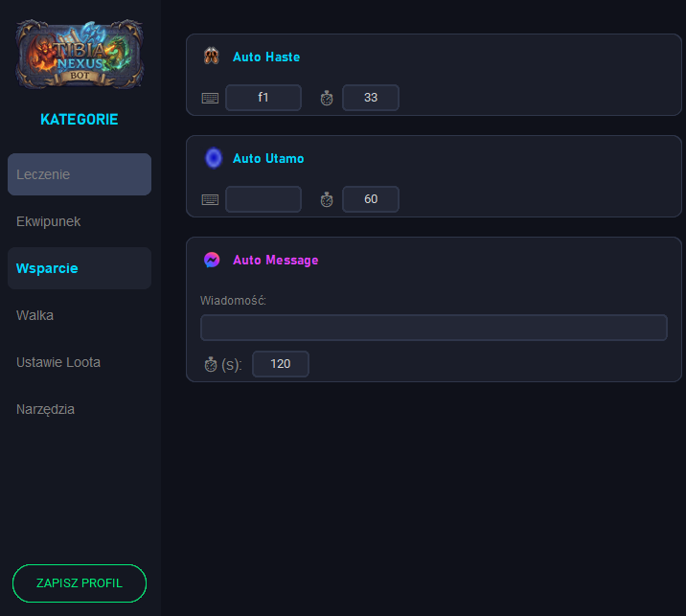This screenshot has width=686, height=616.
Task: Click the keyboard icon in Auto Utamo
Action: (x=210, y=199)
